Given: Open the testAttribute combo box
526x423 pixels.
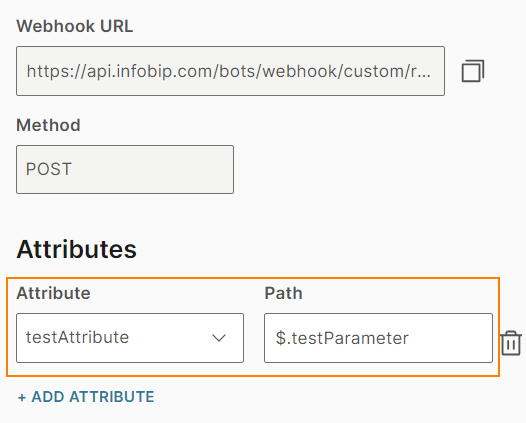Looking at the screenshot, I should pyautogui.click(x=130, y=338).
